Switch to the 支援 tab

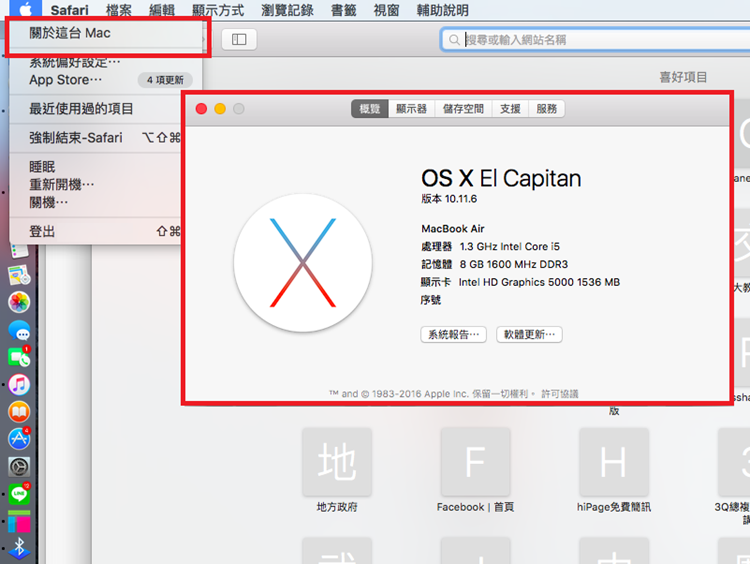pos(510,109)
